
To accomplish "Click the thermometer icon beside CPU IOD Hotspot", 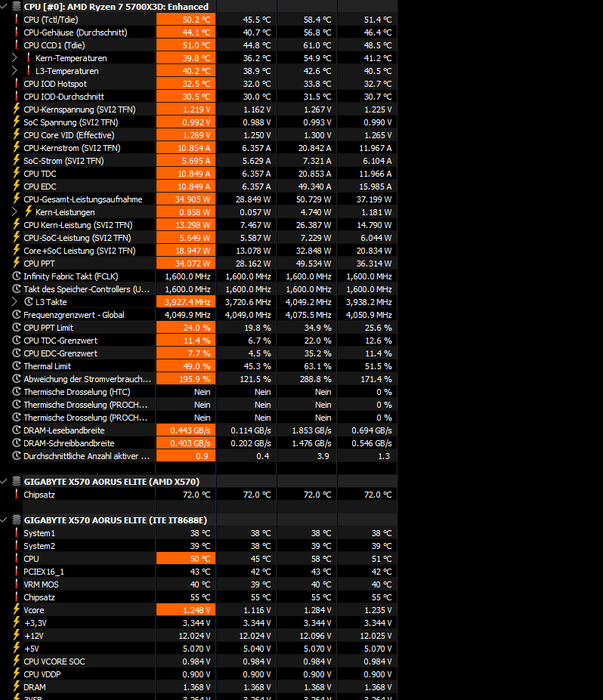I will 17,84.
